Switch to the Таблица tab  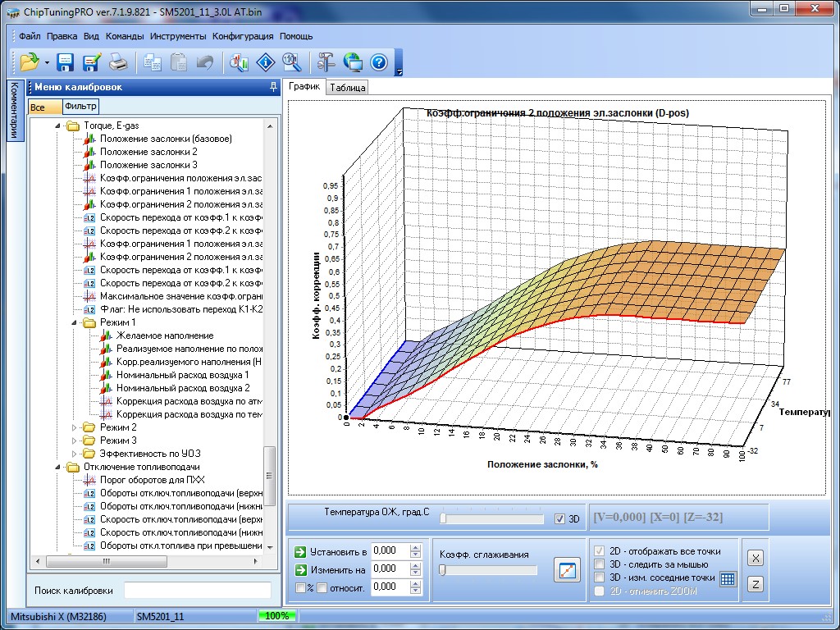point(347,87)
